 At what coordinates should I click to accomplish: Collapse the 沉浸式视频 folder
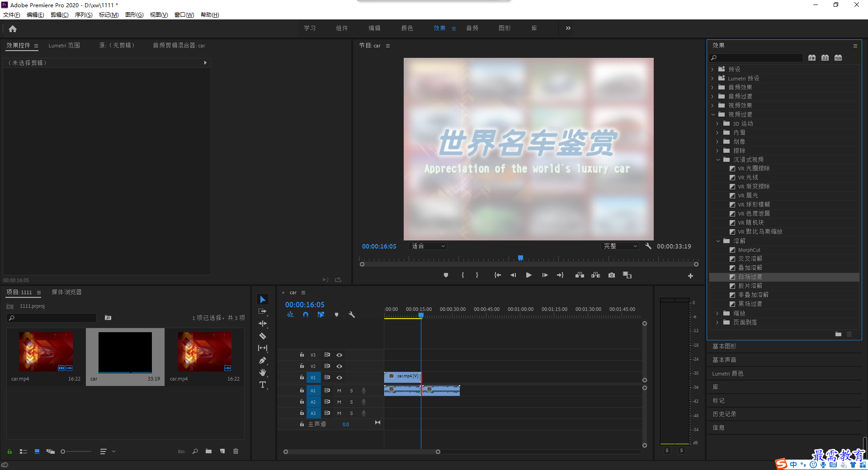[718, 160]
